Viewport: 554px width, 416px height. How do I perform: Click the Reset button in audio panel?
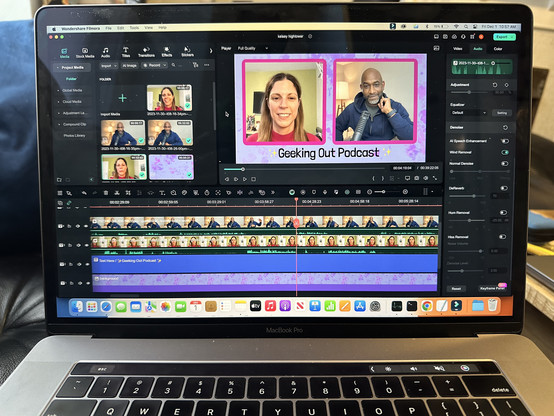(456, 289)
